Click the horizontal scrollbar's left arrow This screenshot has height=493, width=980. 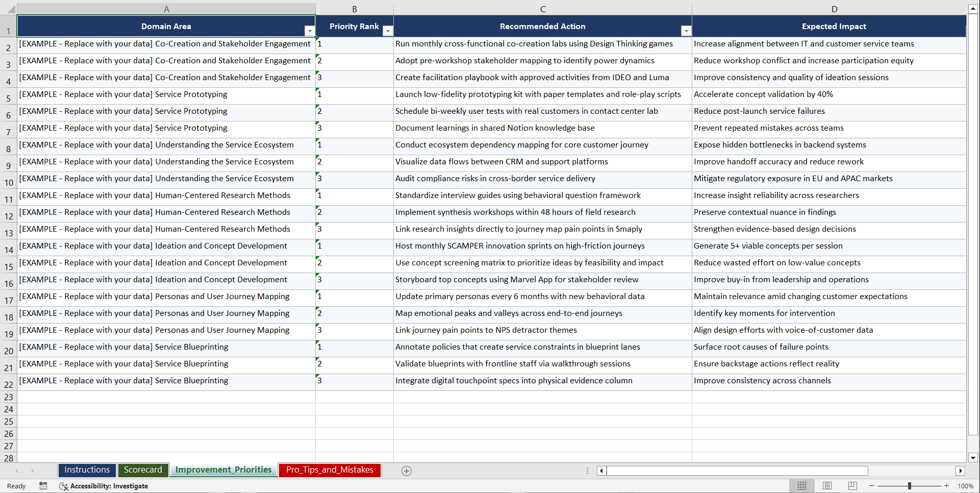(600, 471)
